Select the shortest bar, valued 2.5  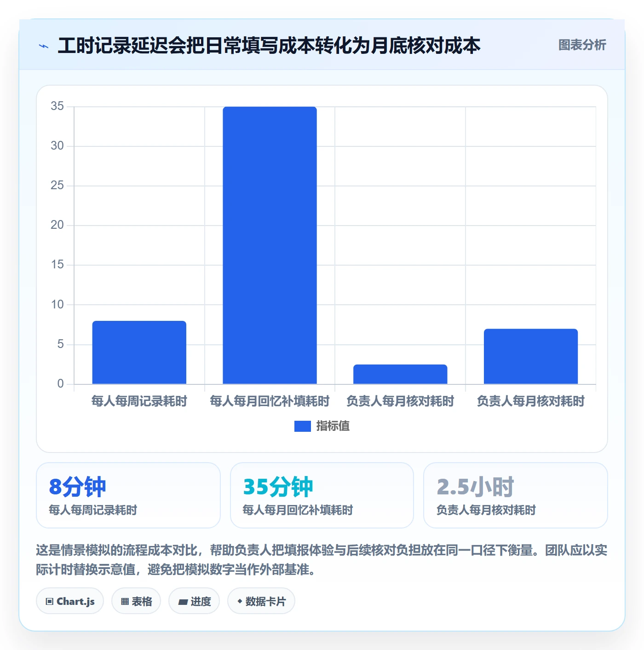pos(400,374)
